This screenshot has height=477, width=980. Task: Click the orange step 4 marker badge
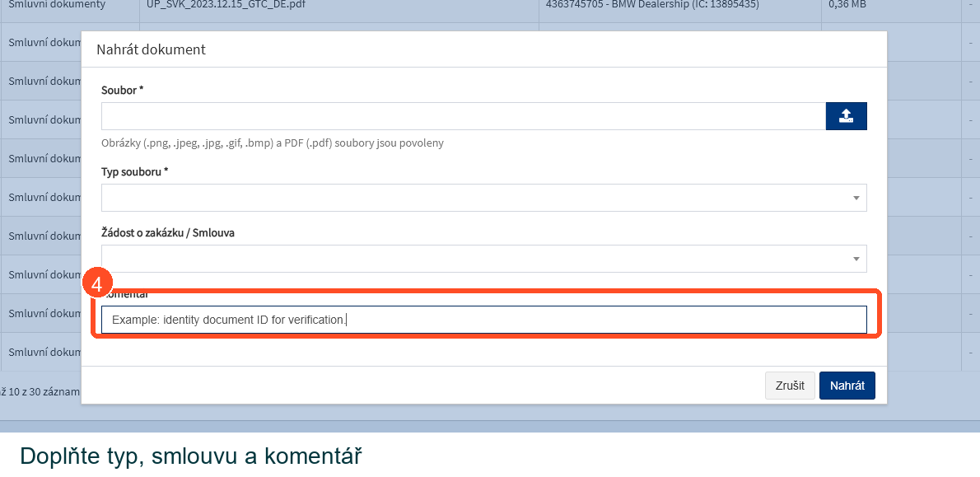point(97,284)
